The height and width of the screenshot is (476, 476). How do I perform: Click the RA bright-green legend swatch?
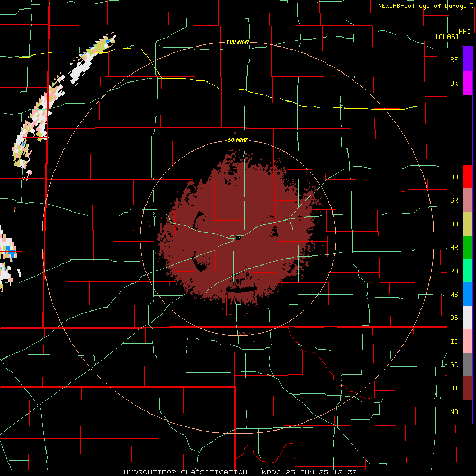467,271
